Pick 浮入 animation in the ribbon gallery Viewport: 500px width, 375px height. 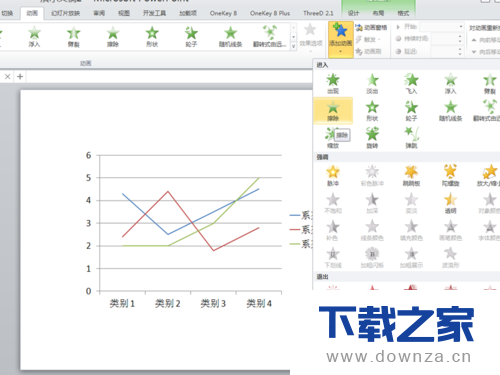(34, 37)
